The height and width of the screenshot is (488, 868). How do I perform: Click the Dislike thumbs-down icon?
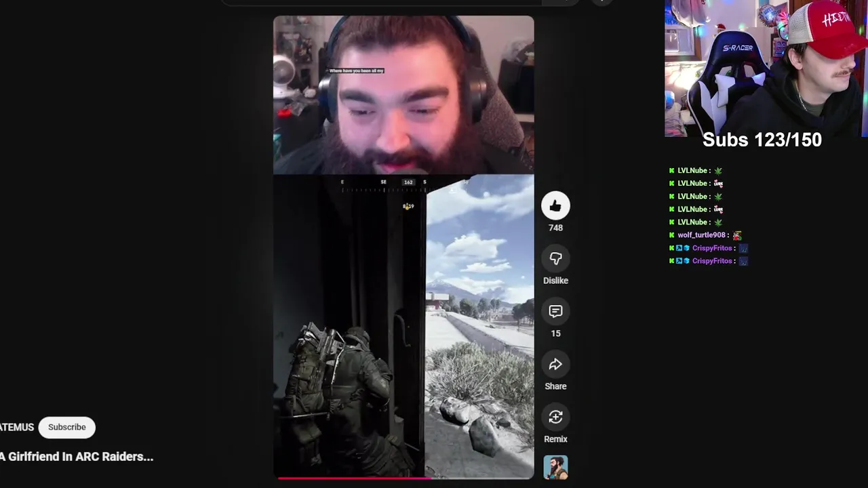tap(555, 258)
